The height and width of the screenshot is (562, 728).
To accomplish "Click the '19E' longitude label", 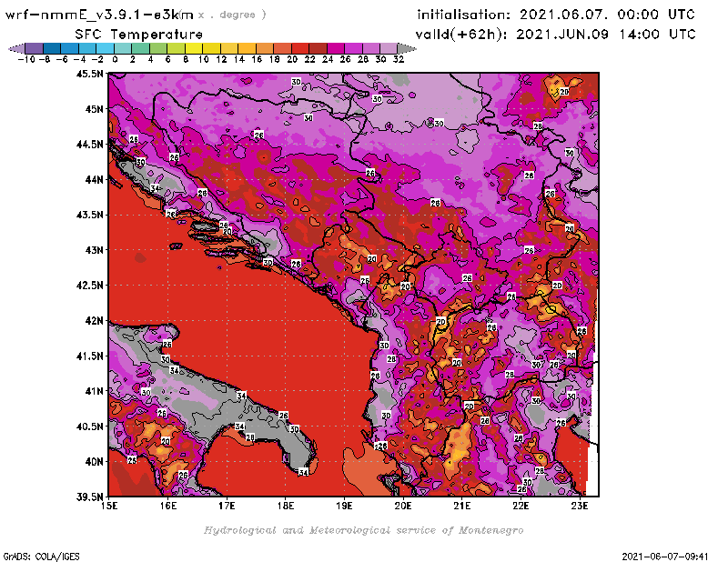I will [344, 506].
